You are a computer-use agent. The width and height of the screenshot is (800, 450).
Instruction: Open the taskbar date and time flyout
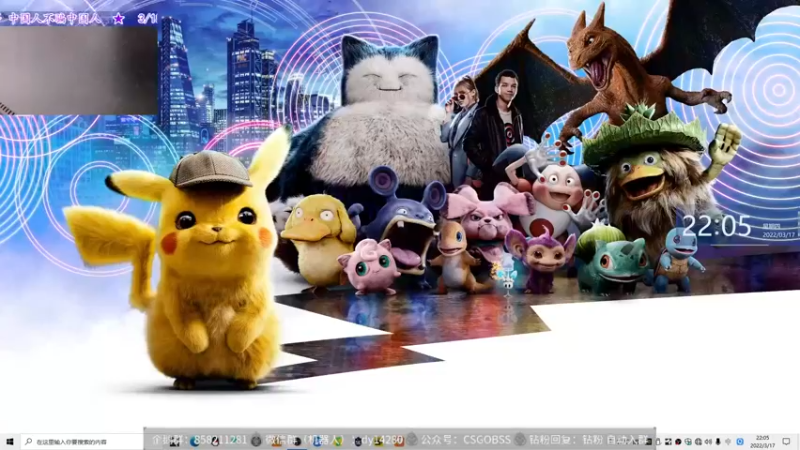763,442
